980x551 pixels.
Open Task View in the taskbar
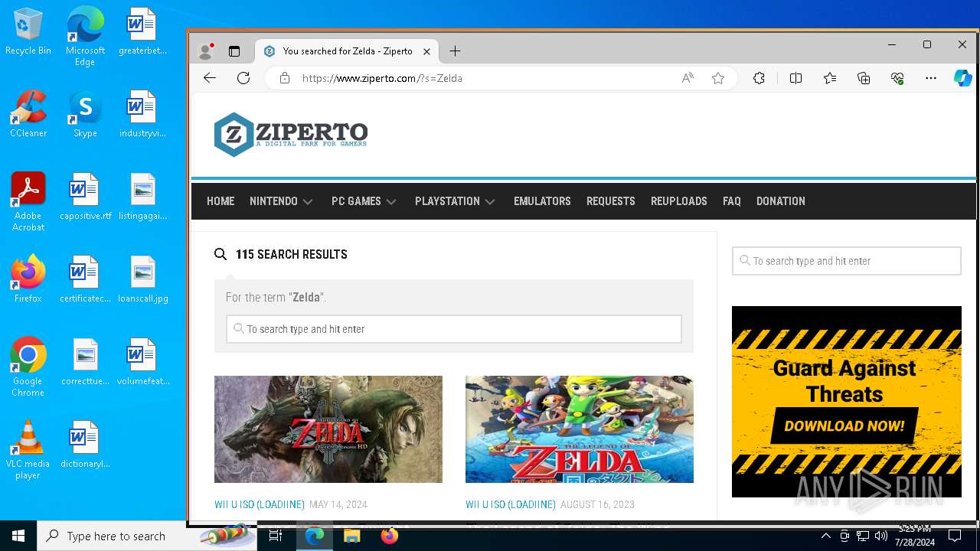pos(276,536)
